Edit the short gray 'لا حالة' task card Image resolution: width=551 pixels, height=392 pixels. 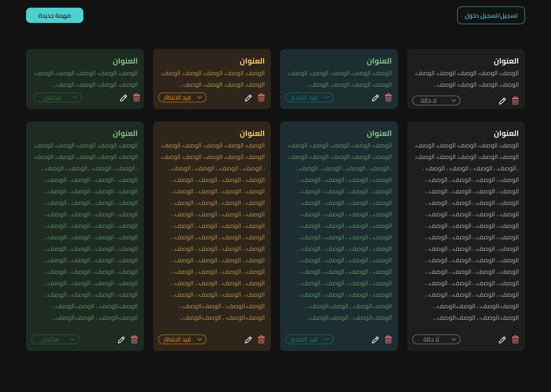click(502, 101)
